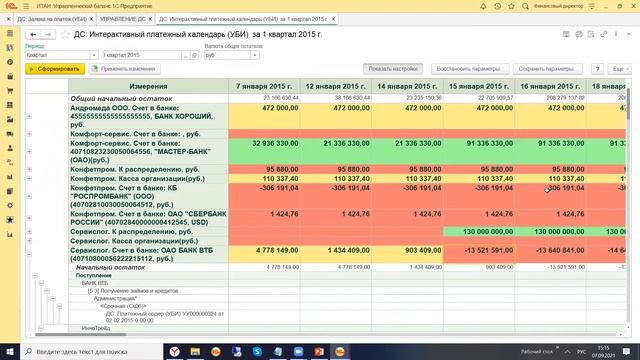Close the Заявка на платеж tab
Viewport: 640px width, 360px height.
[x=91, y=19]
